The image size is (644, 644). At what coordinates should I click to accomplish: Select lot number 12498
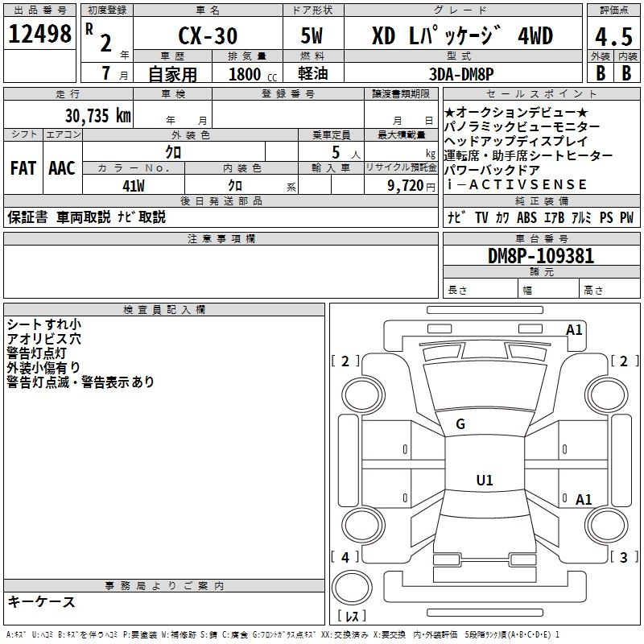tap(40, 35)
